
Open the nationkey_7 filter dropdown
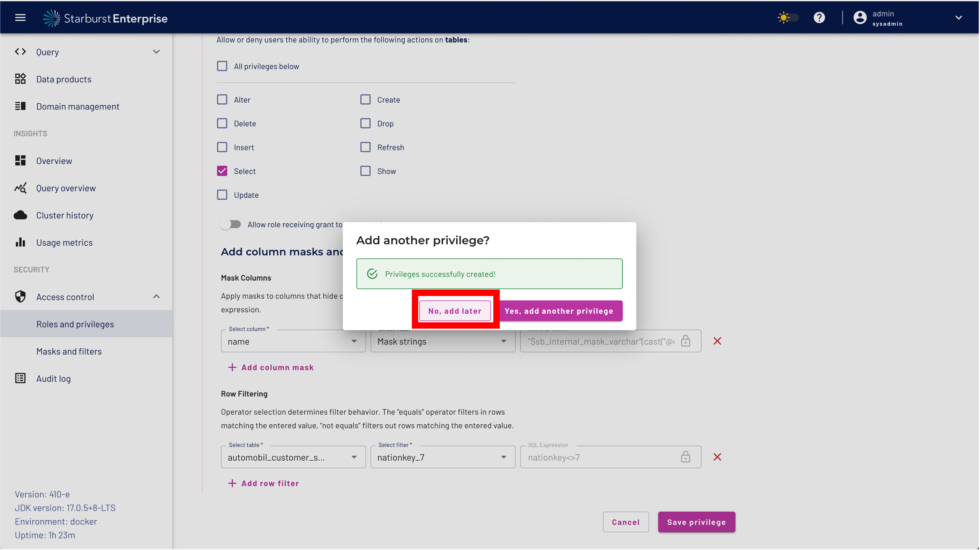442,457
